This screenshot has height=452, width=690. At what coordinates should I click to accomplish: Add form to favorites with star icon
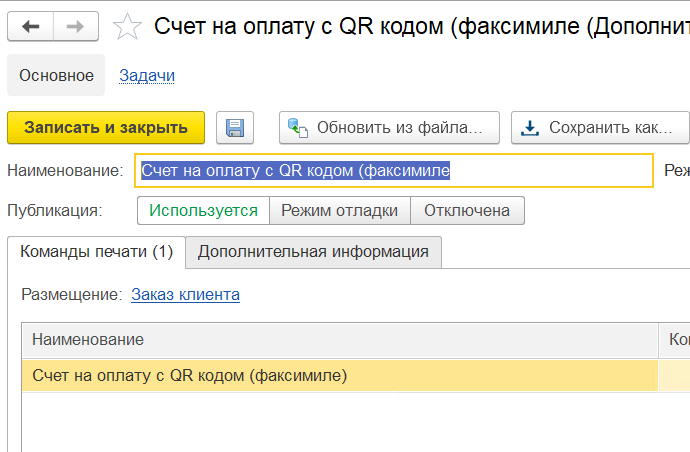point(127,27)
